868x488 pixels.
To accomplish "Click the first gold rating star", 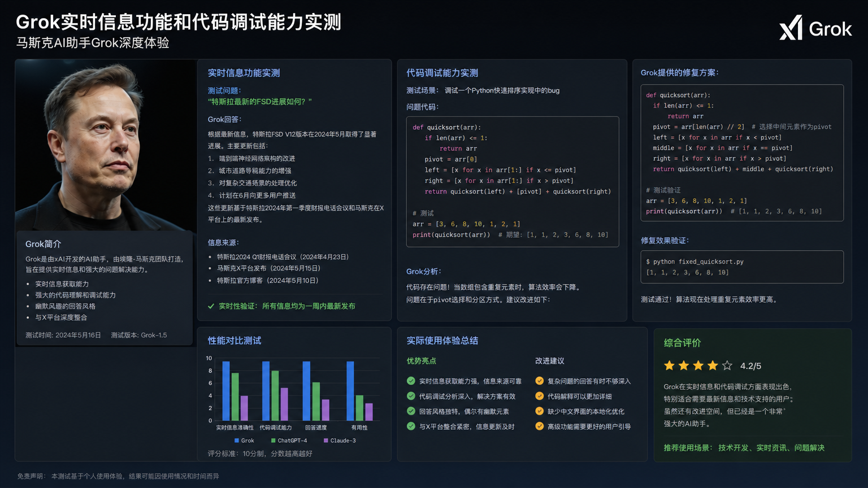I will [670, 365].
